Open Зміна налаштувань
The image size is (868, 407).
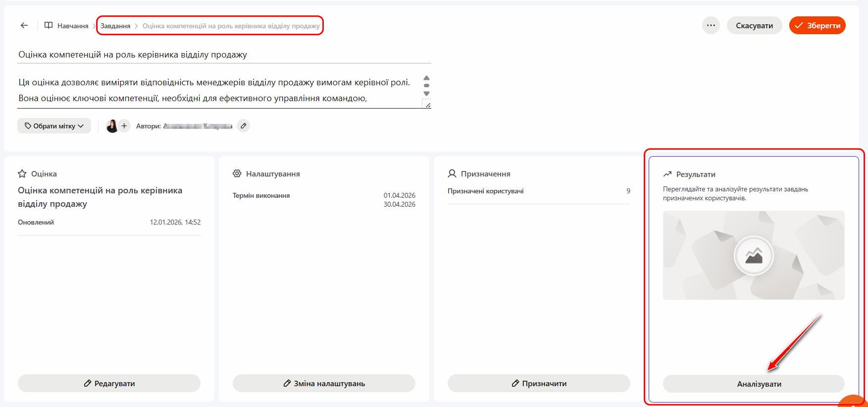[x=324, y=383]
